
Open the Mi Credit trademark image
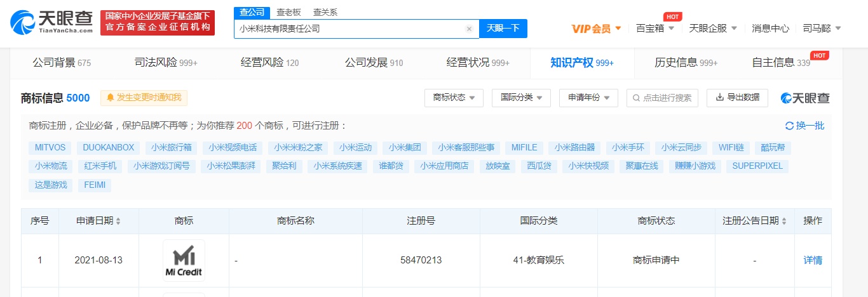click(184, 260)
